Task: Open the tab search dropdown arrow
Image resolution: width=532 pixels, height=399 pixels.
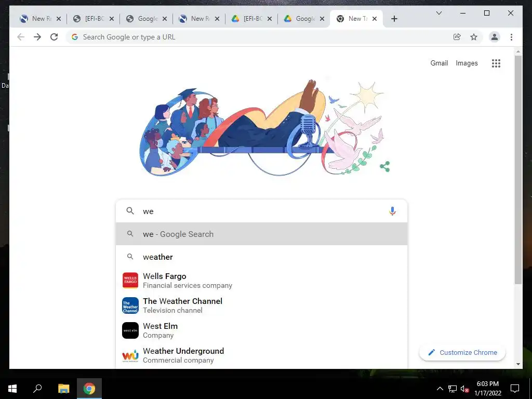Action: tap(438, 13)
